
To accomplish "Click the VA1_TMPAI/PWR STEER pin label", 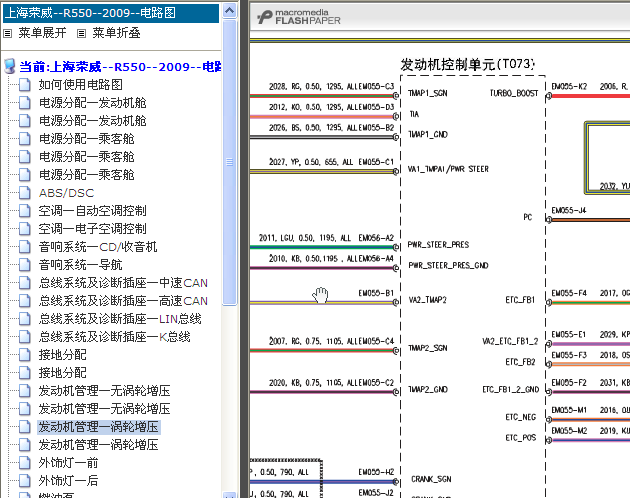I will pos(448,169).
